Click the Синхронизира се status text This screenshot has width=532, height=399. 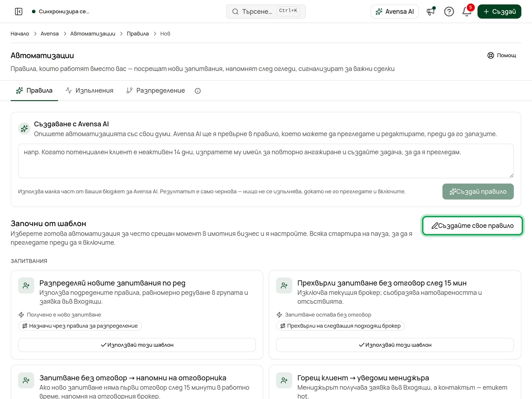[64, 12]
